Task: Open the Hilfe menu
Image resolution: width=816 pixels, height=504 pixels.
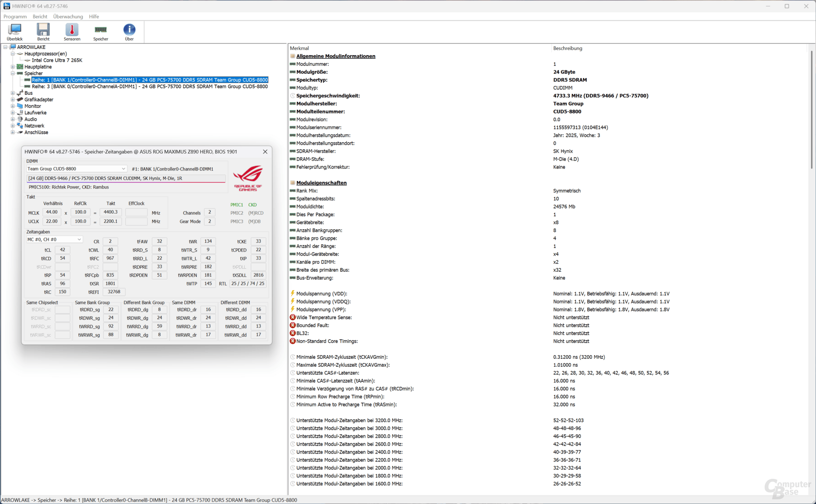Action: pos(94,16)
